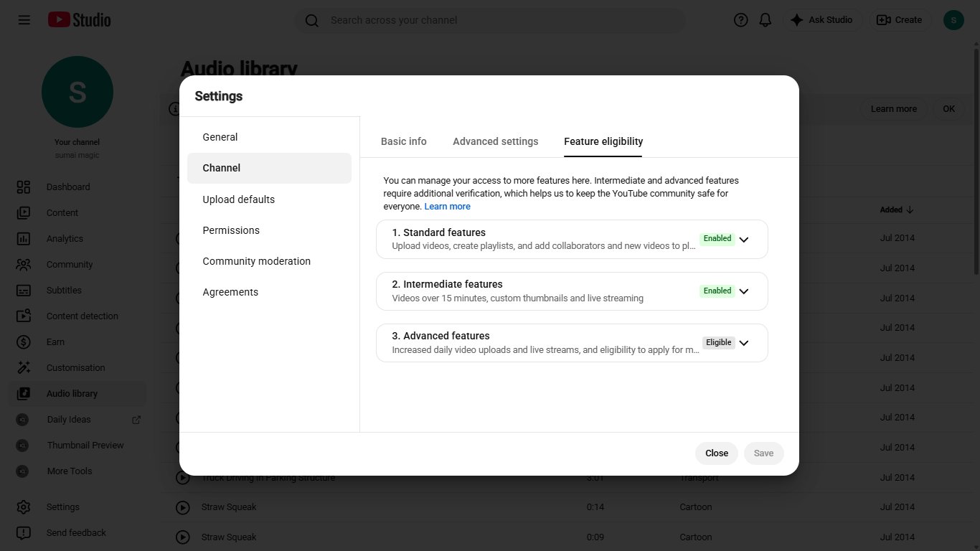The image size is (980, 551).
Task: Click the Earn dollar icon
Action: (x=24, y=342)
